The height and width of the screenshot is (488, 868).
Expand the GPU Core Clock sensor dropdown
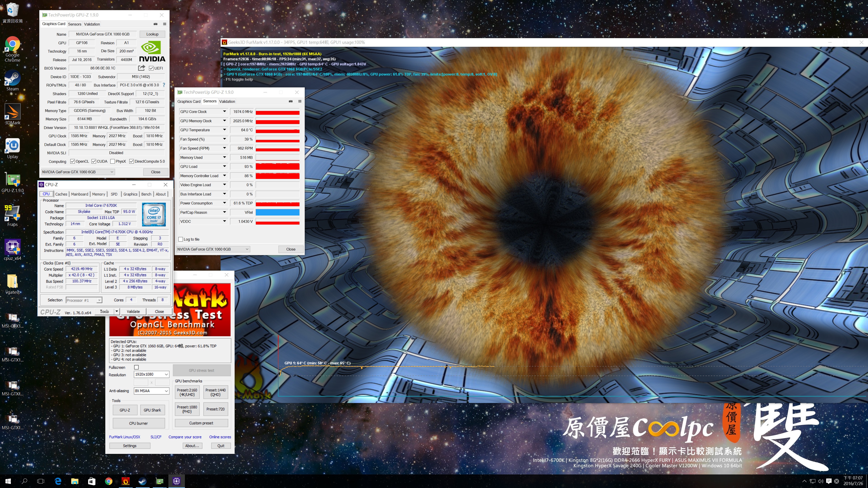coord(224,111)
